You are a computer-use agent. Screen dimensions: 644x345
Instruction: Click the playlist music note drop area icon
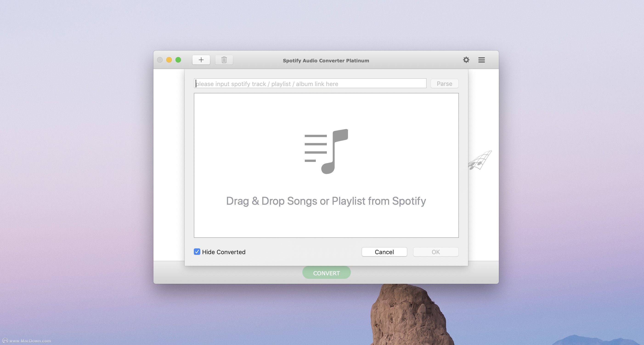[326, 151]
